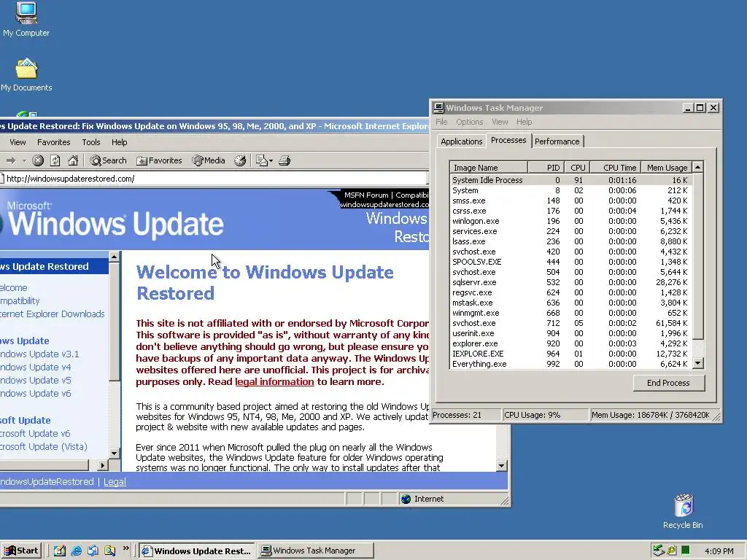This screenshot has width=747, height=560.
Task: Expand the Mail button dropdown arrow
Action: (271, 161)
